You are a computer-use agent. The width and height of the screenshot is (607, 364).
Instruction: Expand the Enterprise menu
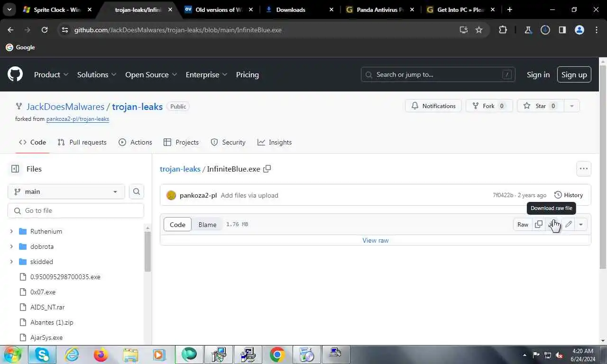tap(206, 74)
